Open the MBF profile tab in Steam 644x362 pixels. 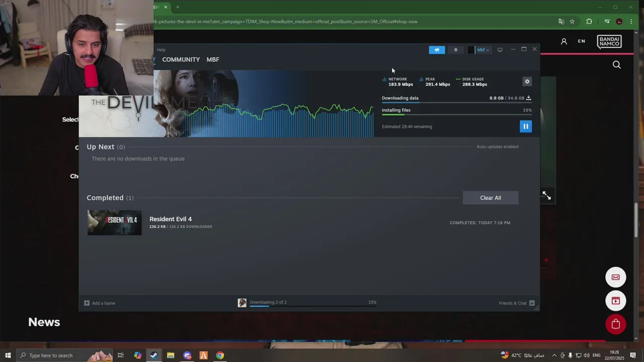[x=213, y=59]
